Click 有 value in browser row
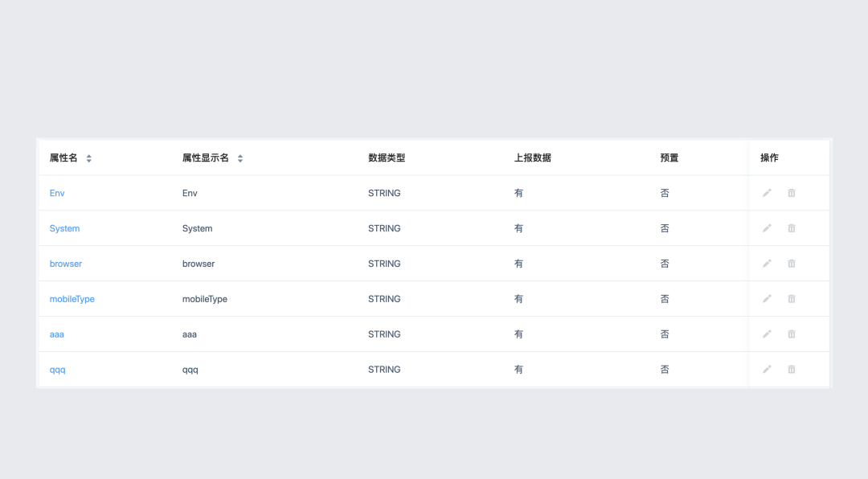 click(518, 264)
